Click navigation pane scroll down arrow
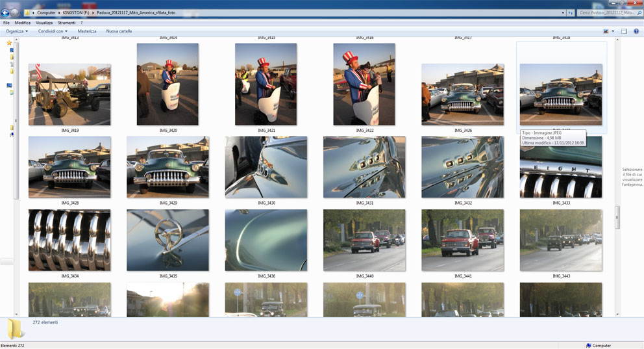This screenshot has height=349, width=644. (x=16, y=314)
